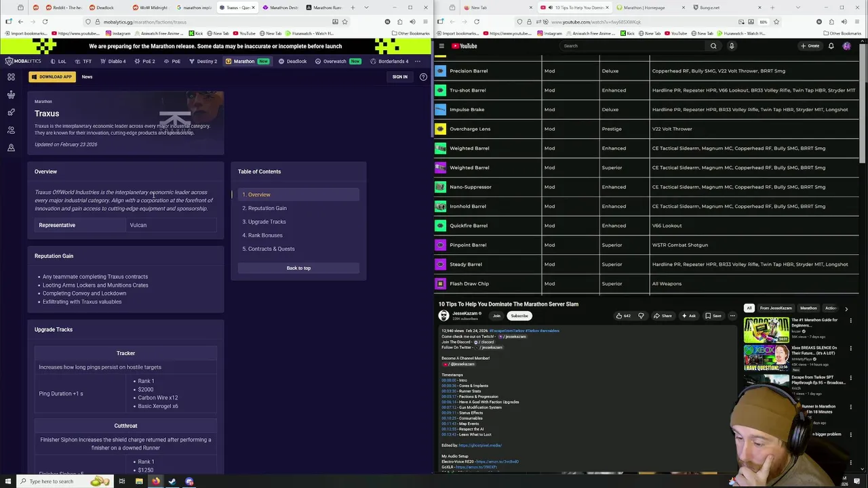Open the video's more actions ellipsis
The height and width of the screenshot is (488, 868).
(x=732, y=316)
